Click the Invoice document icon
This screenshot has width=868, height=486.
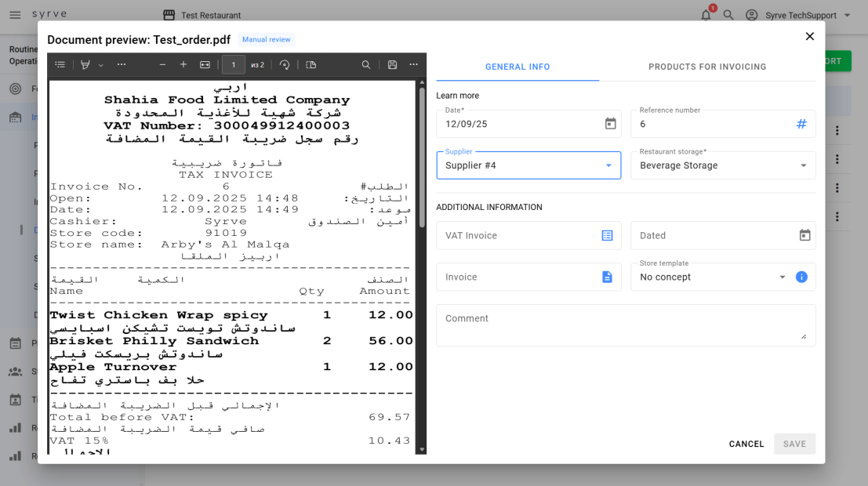(x=607, y=277)
